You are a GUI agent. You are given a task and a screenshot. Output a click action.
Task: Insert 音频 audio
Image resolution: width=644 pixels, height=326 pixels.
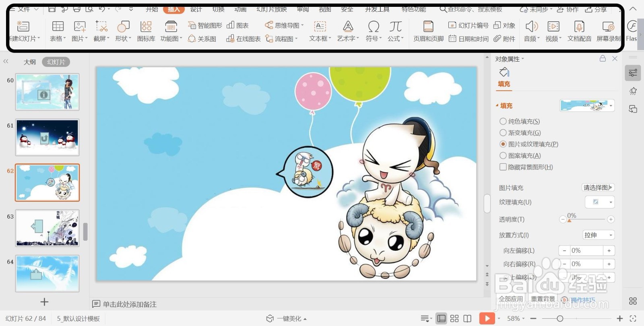point(532,31)
